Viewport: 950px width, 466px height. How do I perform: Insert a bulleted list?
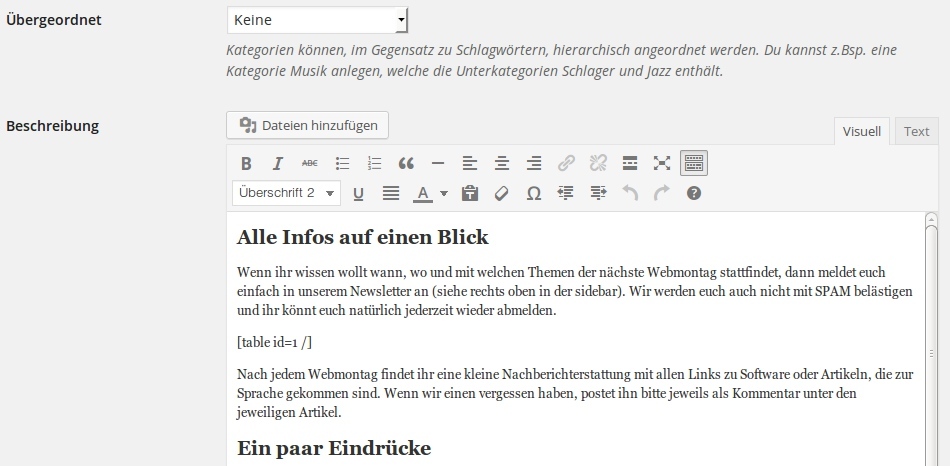coord(342,163)
